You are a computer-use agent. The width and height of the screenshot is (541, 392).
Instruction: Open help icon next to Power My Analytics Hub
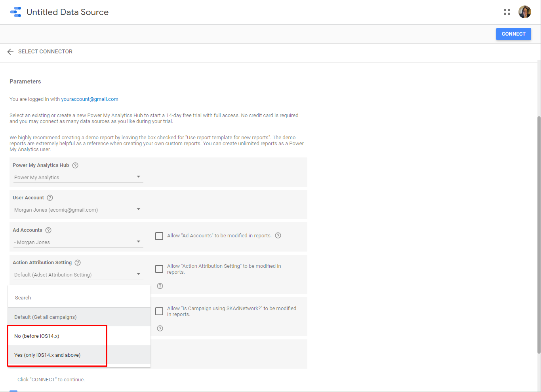coord(75,165)
